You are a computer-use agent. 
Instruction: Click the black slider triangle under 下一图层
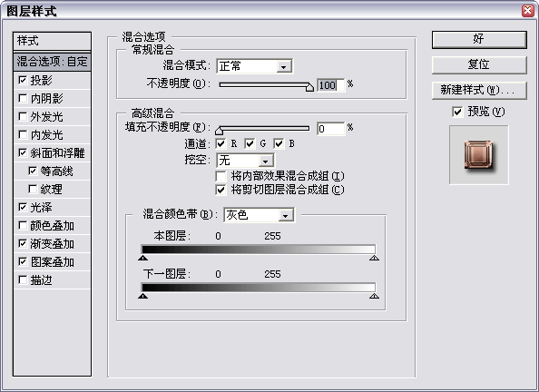coord(143,296)
